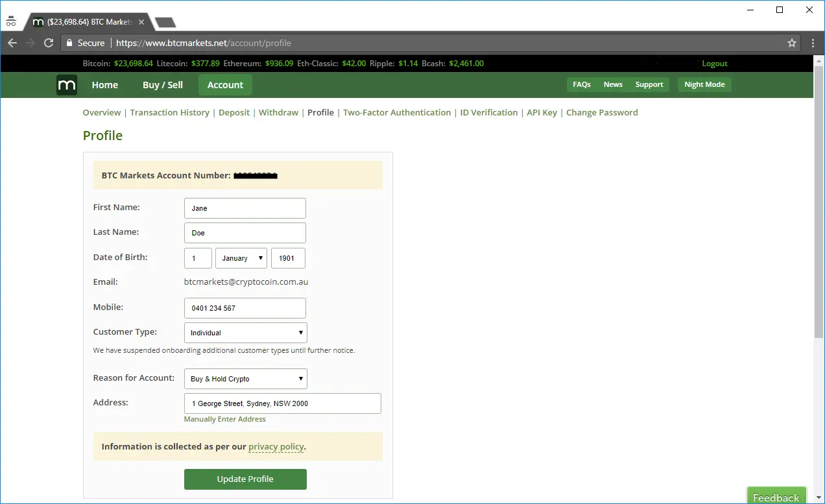
Task: Open the privacy policy link
Action: pos(276,447)
